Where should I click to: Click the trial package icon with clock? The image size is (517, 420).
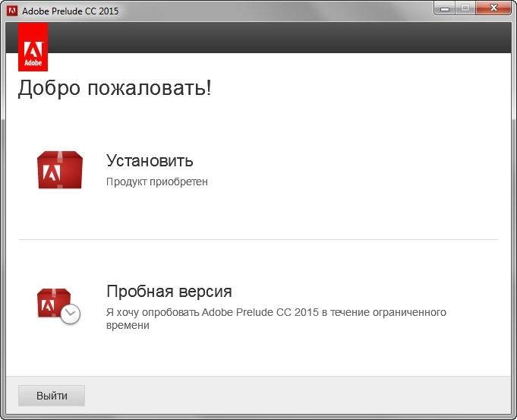coord(58,306)
